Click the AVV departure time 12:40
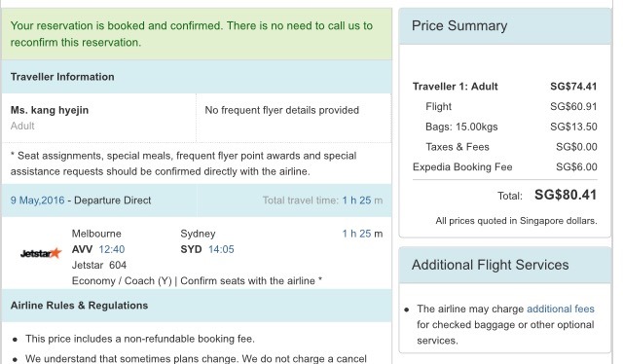This screenshot has height=364, width=623. (x=112, y=249)
